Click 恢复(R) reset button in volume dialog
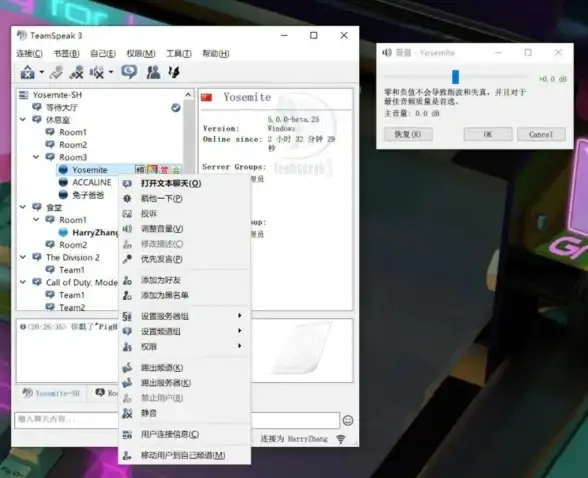The image size is (588, 478). coord(408,134)
